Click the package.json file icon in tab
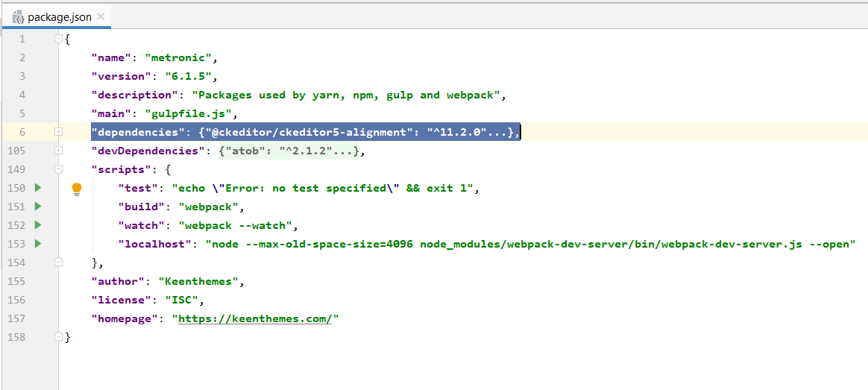The image size is (868, 390). [19, 17]
